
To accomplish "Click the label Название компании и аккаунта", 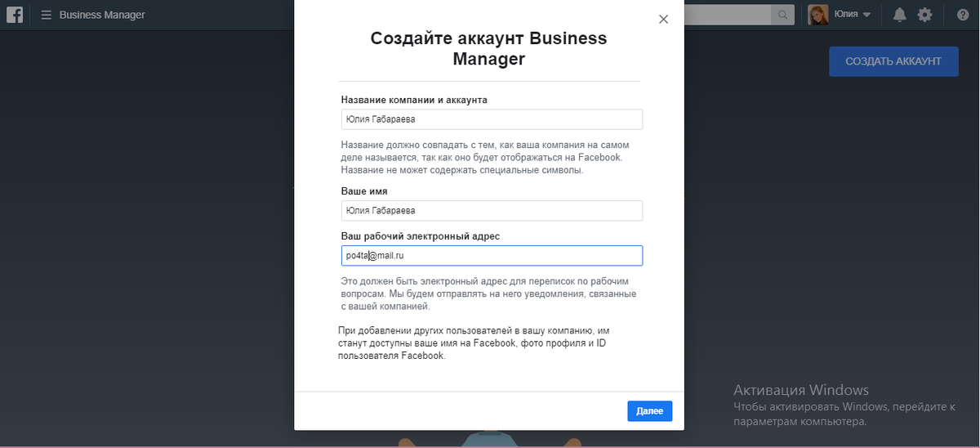I will pos(414,100).
